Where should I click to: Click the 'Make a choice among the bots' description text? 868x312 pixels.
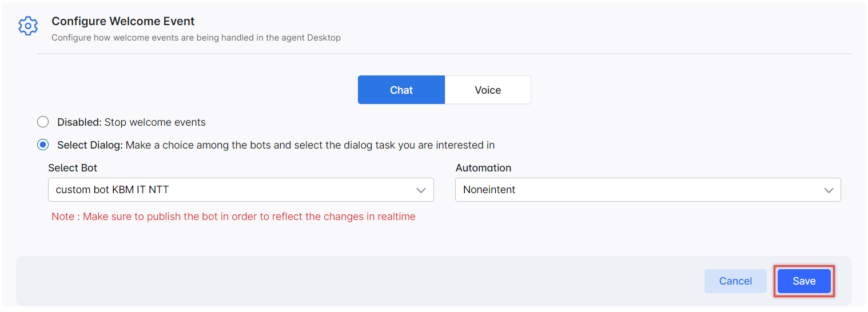pos(310,145)
